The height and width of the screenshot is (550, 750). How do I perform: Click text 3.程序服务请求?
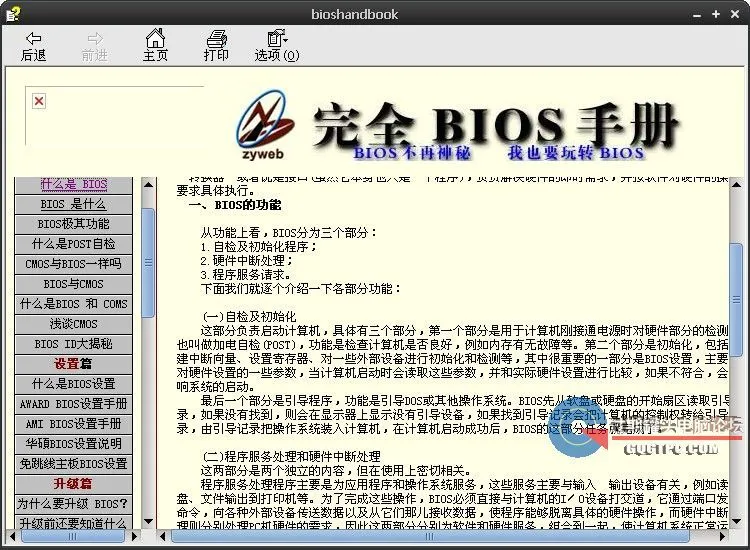[245, 275]
